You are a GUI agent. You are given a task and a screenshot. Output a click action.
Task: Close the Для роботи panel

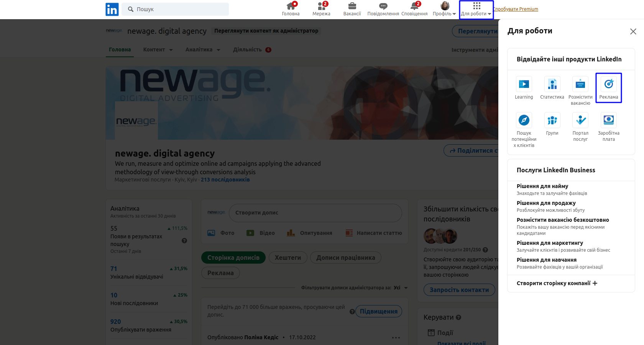click(x=633, y=31)
